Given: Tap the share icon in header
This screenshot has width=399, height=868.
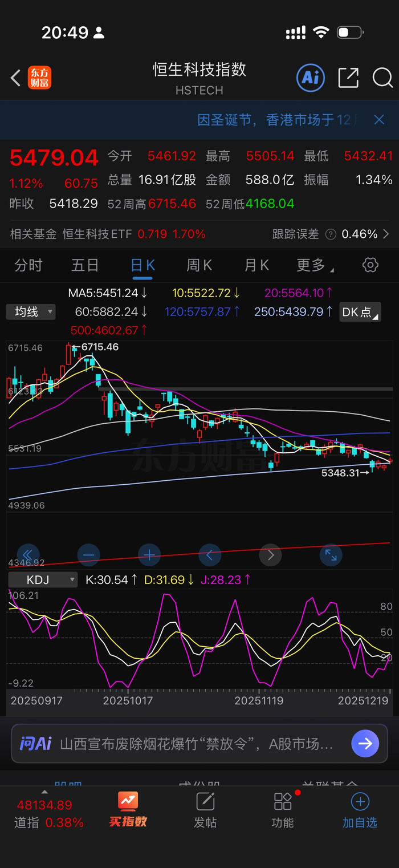Looking at the screenshot, I should pyautogui.click(x=348, y=78).
